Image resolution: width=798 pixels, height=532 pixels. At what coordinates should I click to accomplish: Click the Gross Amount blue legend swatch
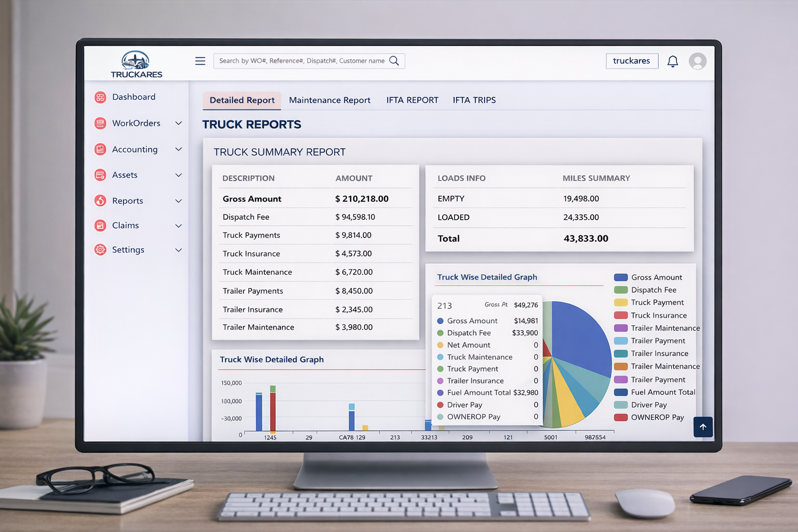(x=621, y=277)
